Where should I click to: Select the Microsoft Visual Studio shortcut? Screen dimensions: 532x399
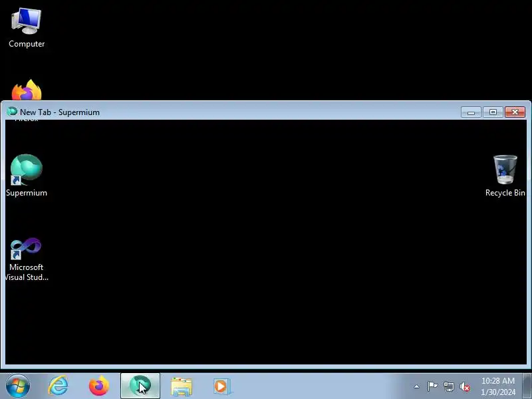[x=27, y=259]
